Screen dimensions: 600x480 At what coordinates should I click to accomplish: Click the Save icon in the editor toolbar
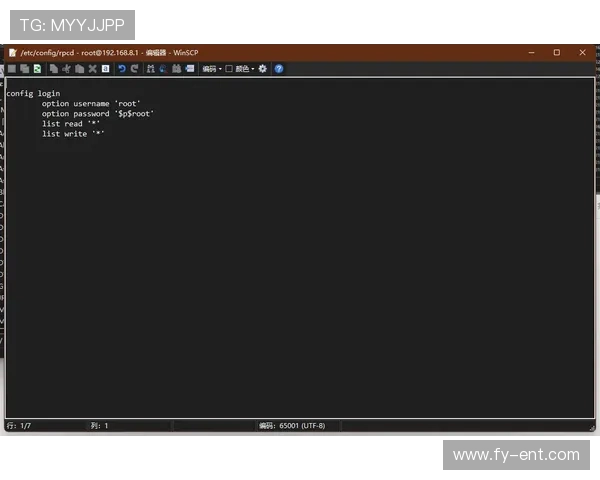pyautogui.click(x=12, y=69)
